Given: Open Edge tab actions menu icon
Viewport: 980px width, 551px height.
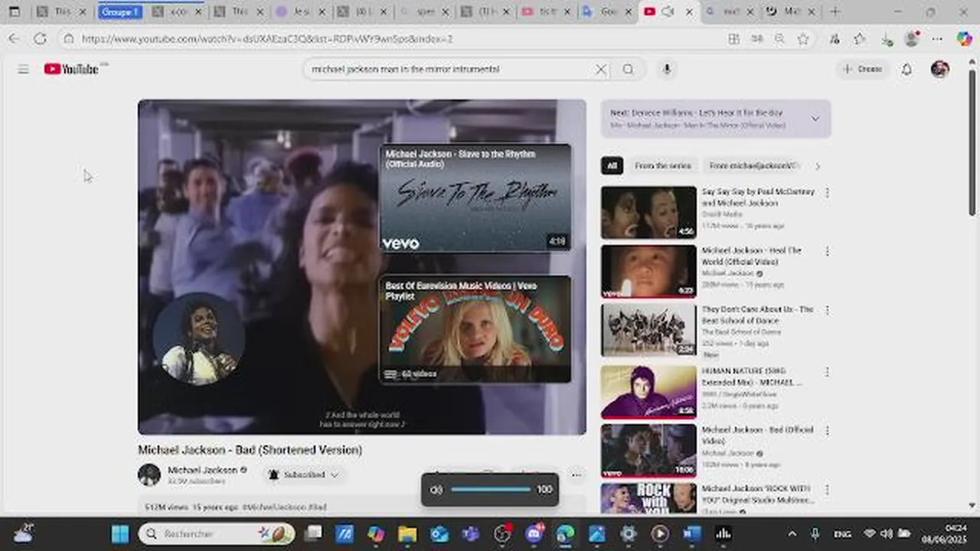Looking at the screenshot, I should coord(14,11).
